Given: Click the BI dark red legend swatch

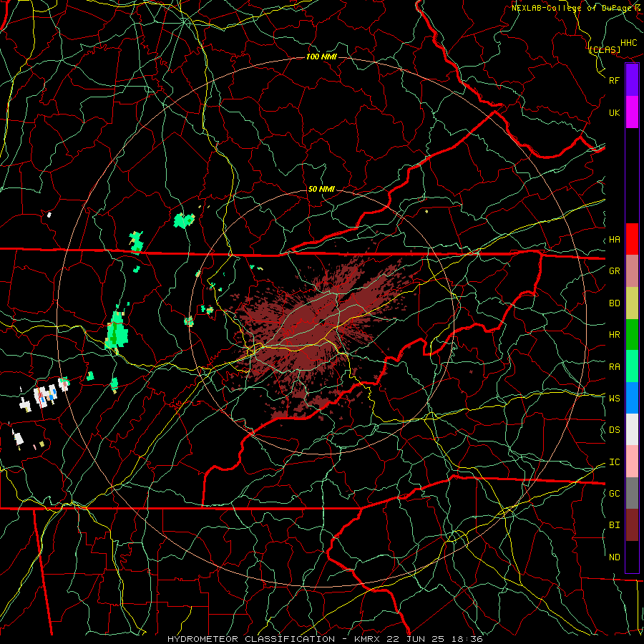Looking at the screenshot, I should 632,525.
